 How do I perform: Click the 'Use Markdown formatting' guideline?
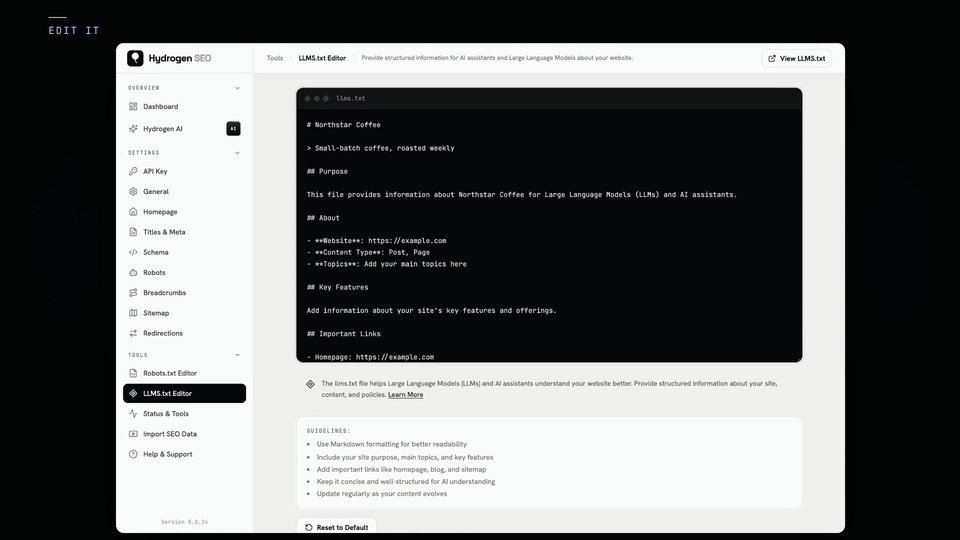391,444
